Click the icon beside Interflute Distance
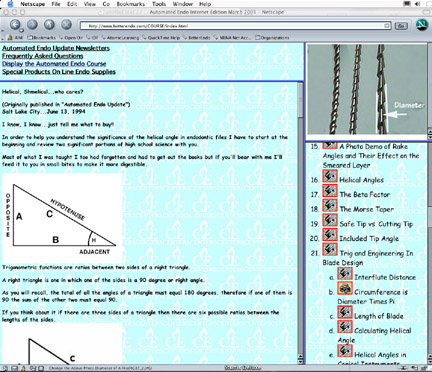The image size is (432, 372). (345, 273)
